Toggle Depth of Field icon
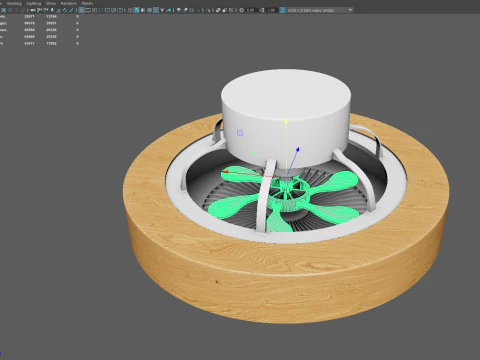The width and height of the screenshot is (480, 360). pyautogui.click(x=197, y=10)
